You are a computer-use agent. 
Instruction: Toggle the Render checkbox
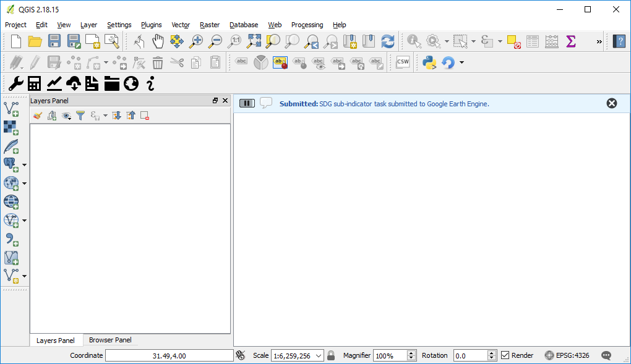505,355
